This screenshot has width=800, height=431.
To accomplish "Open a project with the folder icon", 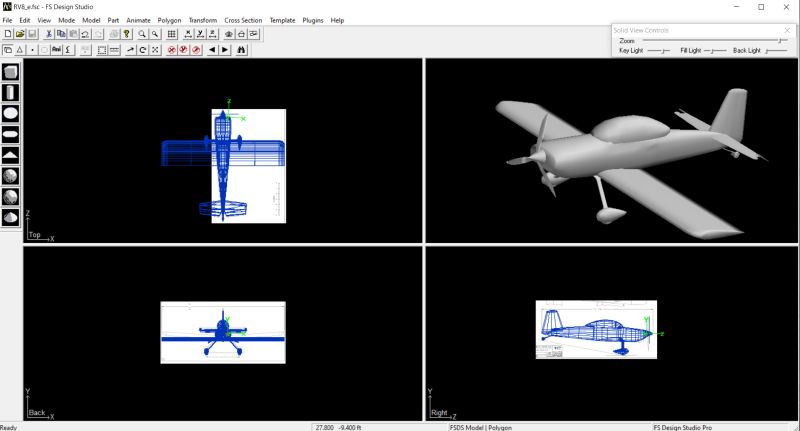I will [20, 34].
